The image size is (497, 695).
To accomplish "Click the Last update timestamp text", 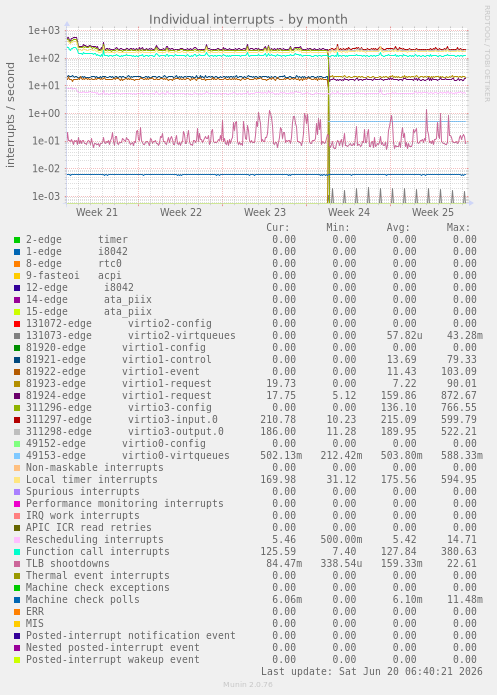I will click(372, 672).
